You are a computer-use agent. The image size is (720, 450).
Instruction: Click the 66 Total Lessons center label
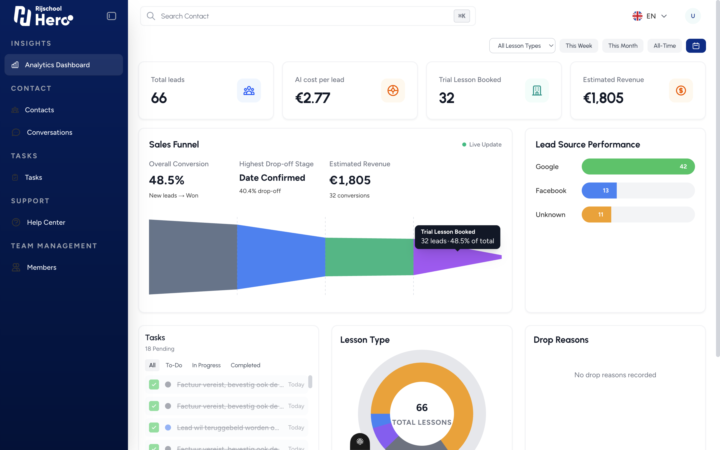(x=422, y=414)
